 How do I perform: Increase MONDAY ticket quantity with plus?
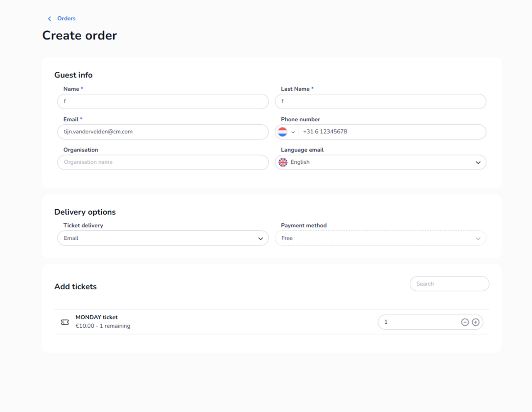point(475,322)
